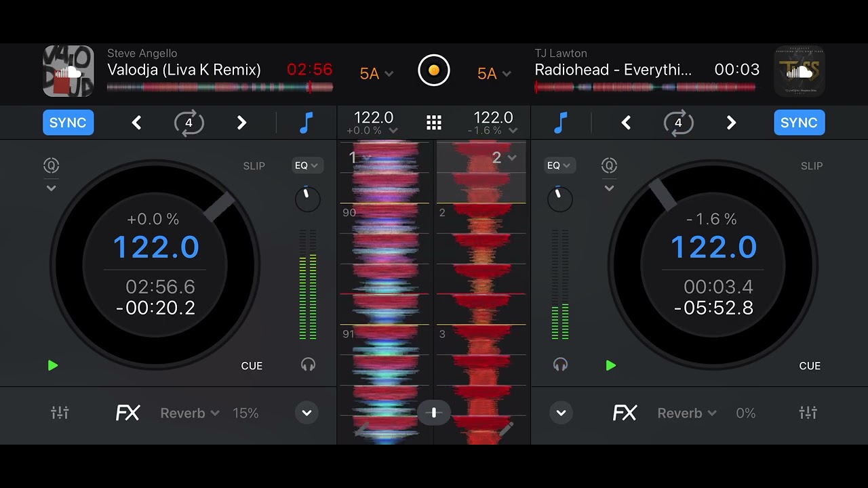Seek in left track overview waveform

[220, 87]
